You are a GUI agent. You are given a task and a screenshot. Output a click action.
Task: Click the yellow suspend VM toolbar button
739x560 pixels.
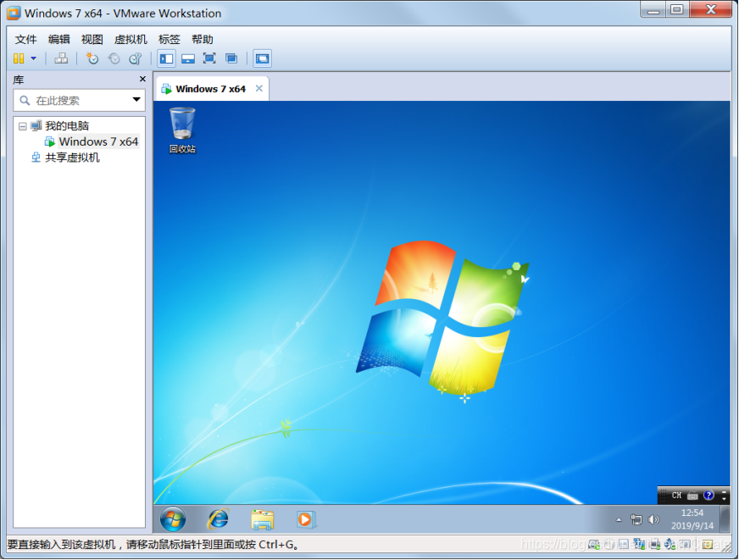pyautogui.click(x=19, y=58)
